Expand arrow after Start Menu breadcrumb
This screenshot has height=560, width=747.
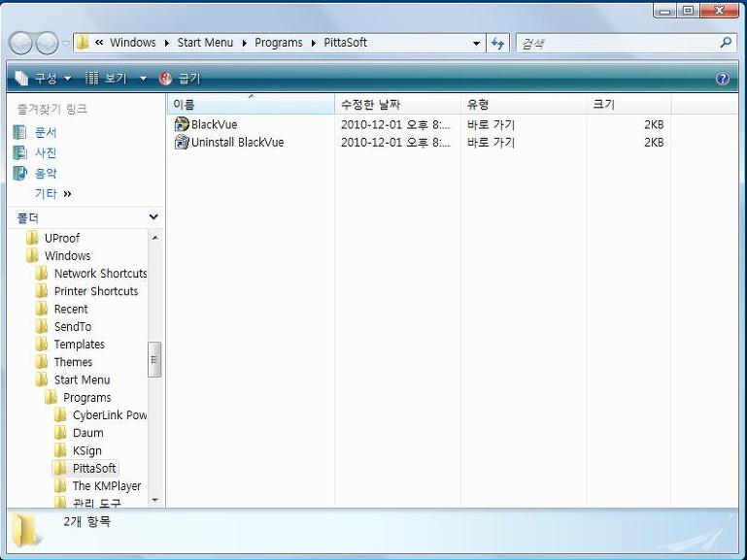coord(245,44)
